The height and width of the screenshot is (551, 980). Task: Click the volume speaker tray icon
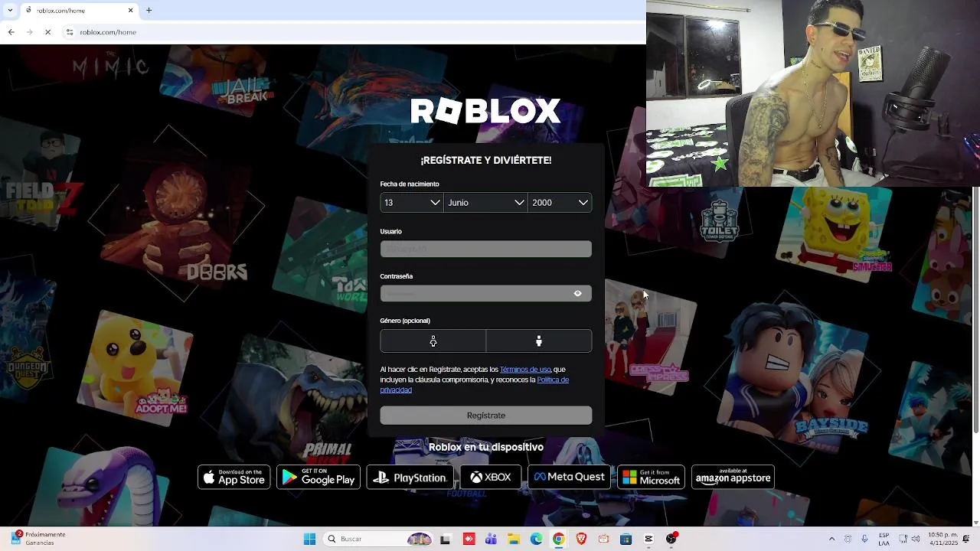915,540
